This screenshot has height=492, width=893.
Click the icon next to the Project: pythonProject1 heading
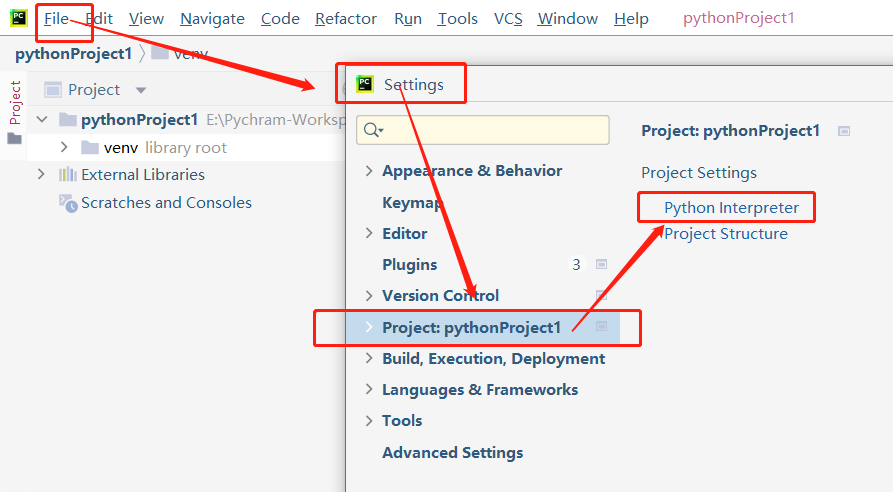(x=844, y=131)
